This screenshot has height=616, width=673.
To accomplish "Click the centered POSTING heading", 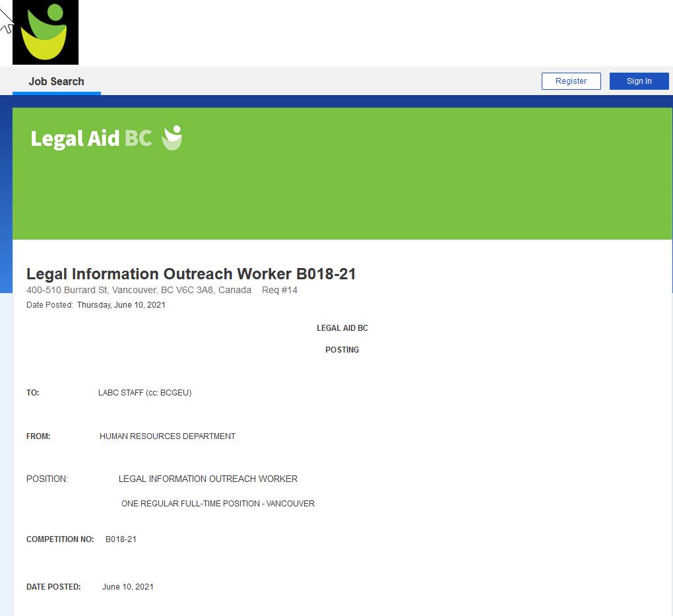I will pos(342,350).
